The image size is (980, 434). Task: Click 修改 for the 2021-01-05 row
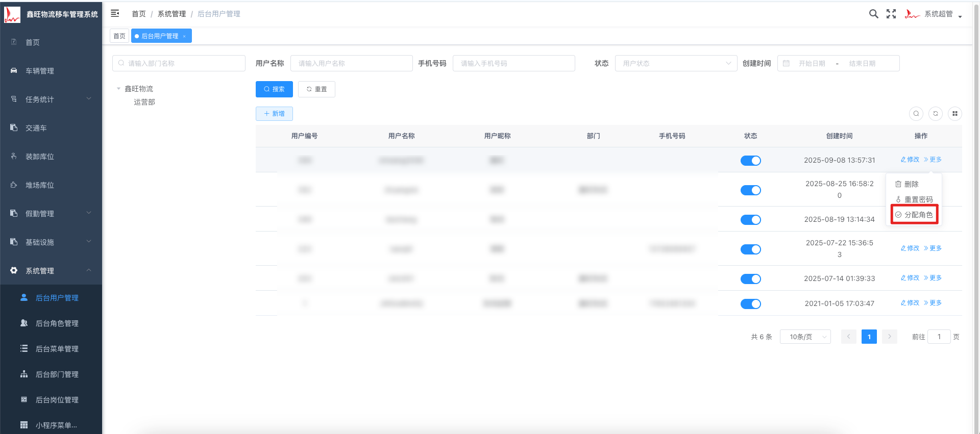tap(910, 303)
